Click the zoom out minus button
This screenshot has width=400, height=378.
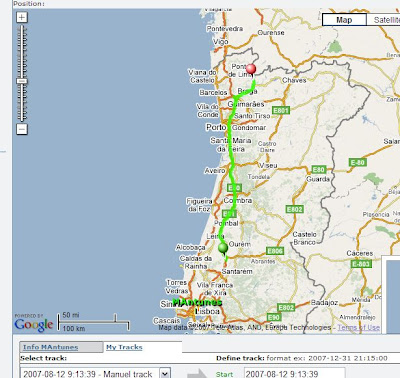(x=22, y=129)
